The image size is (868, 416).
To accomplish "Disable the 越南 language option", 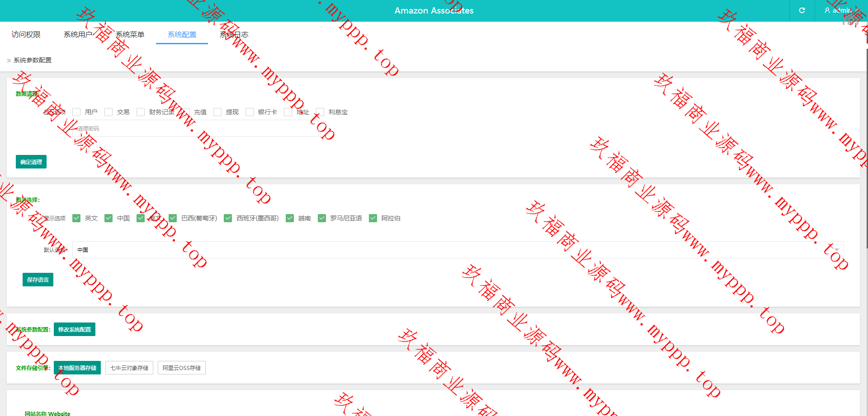I will pyautogui.click(x=290, y=218).
